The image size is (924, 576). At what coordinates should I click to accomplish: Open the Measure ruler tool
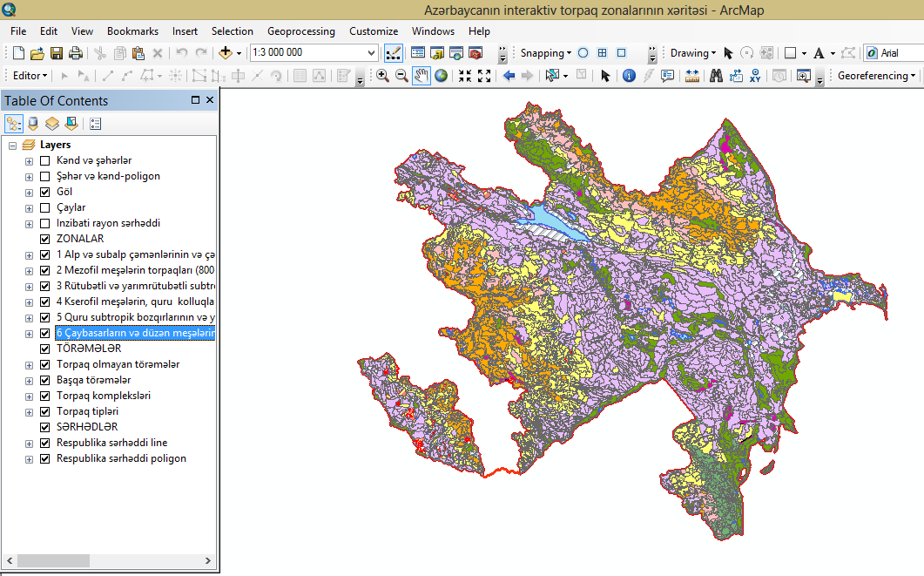coord(691,76)
